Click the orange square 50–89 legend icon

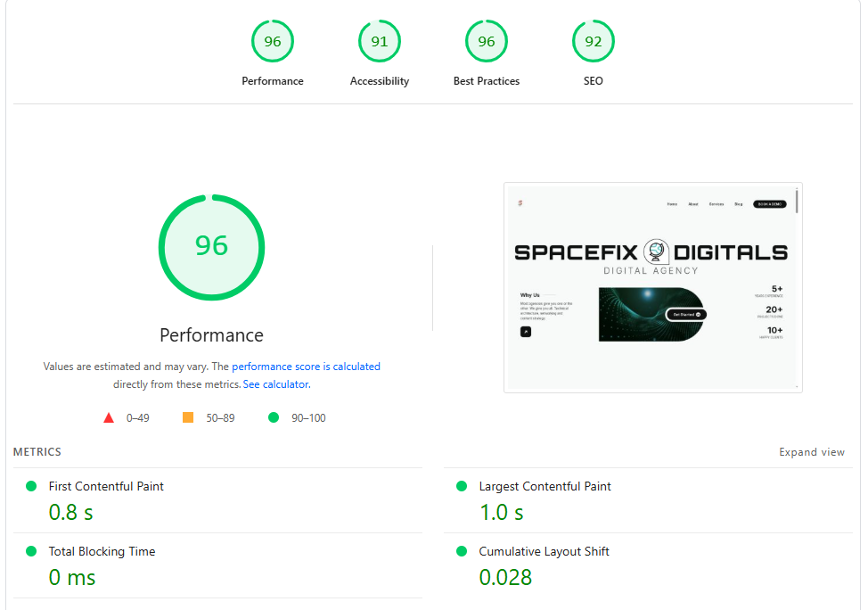188,417
